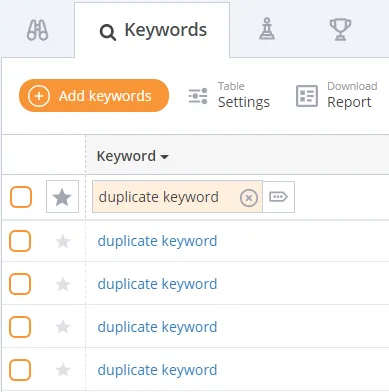Tick the checkbox in the fourth table row
This screenshot has height=392, width=389.
point(20,327)
